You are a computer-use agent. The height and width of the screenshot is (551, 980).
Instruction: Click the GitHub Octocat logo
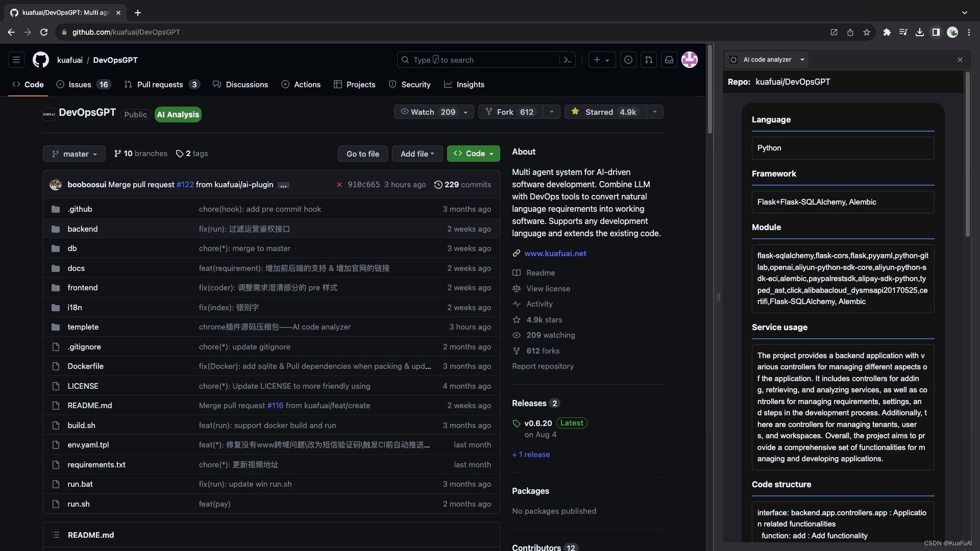tap(41, 60)
